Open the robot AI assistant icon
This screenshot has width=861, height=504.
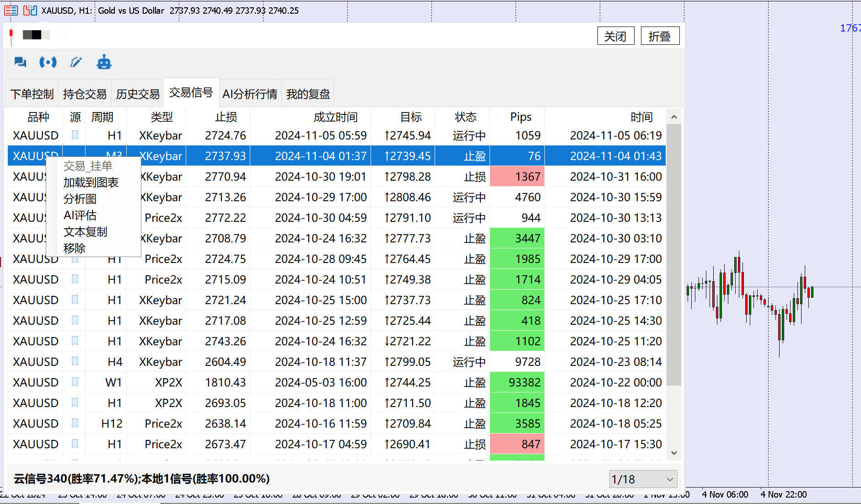pos(104,62)
